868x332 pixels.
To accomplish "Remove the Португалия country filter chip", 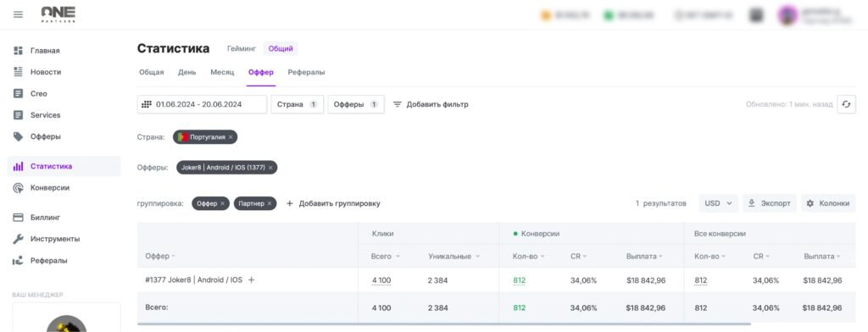I will (x=231, y=137).
